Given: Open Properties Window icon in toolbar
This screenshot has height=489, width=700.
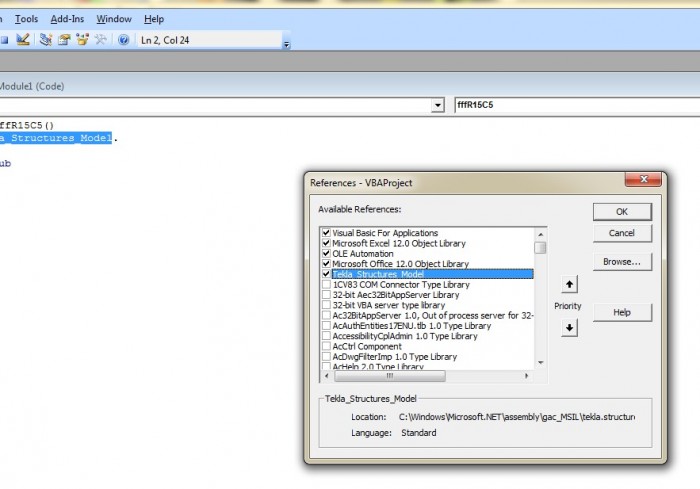Looking at the screenshot, I should click(64, 40).
